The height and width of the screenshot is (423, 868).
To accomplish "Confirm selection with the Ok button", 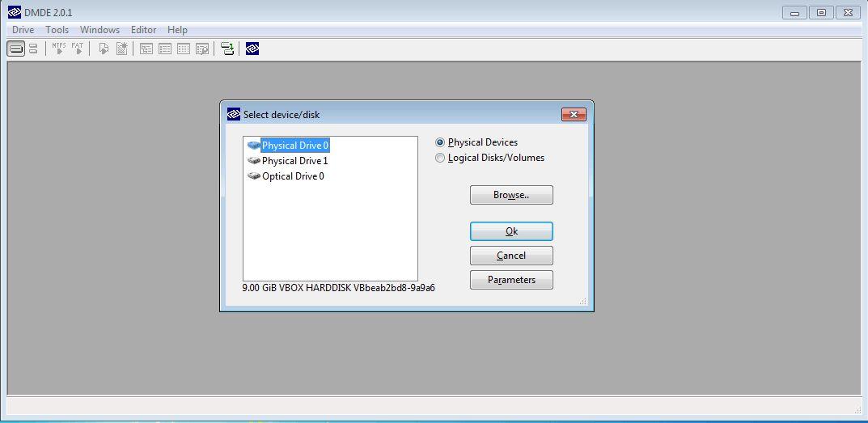I will pyautogui.click(x=511, y=231).
